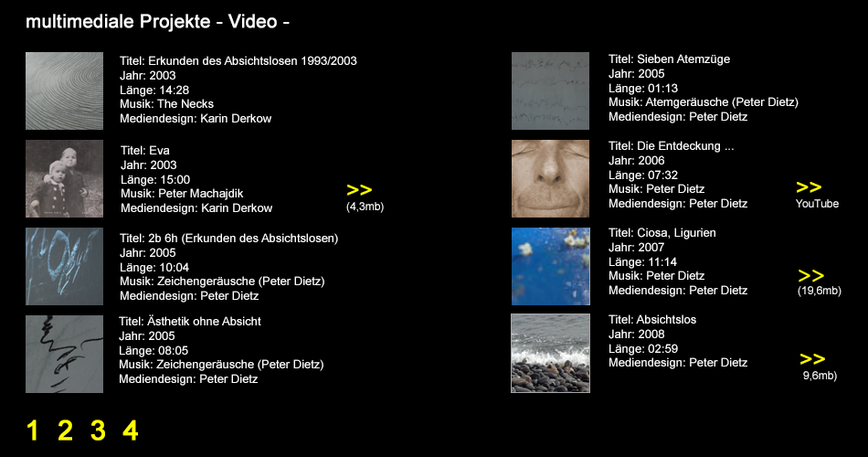This screenshot has height=457, width=868.
Task: Click 'Titel: Ciosa, Ligurien'
Action: pyautogui.click(x=662, y=233)
